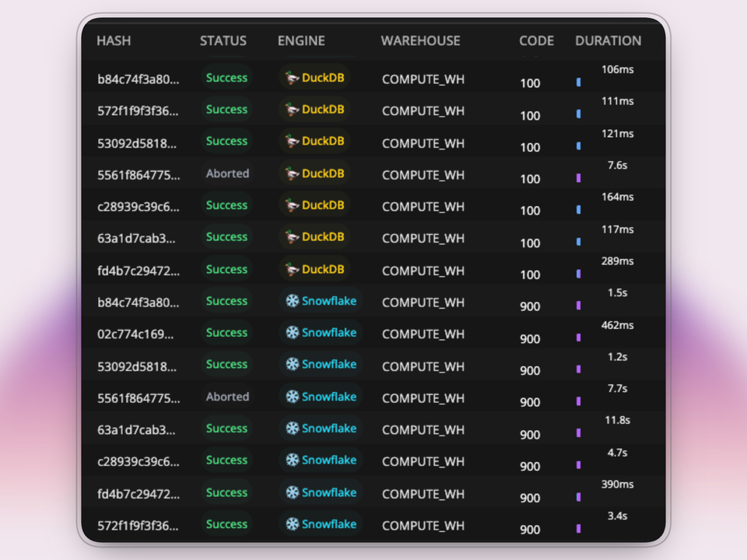
Task: Click the DuckDB icon on the c28939c39c6 row
Action: pos(294,205)
